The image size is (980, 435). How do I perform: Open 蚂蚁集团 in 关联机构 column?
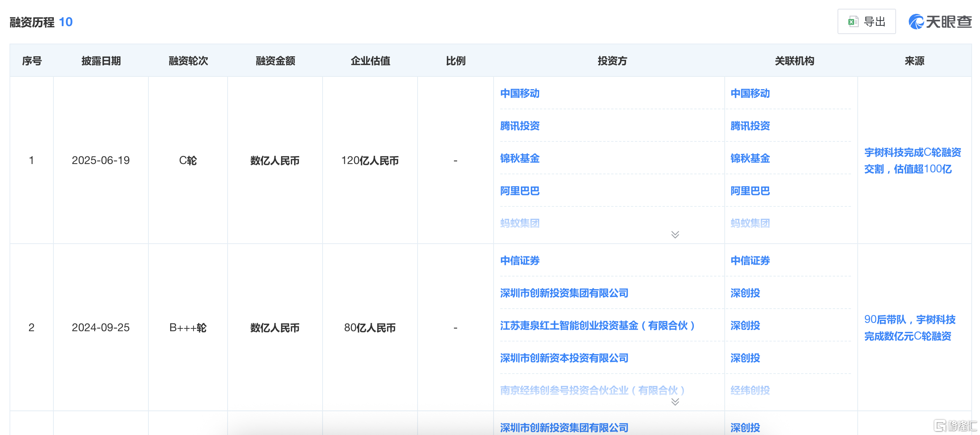[750, 223]
